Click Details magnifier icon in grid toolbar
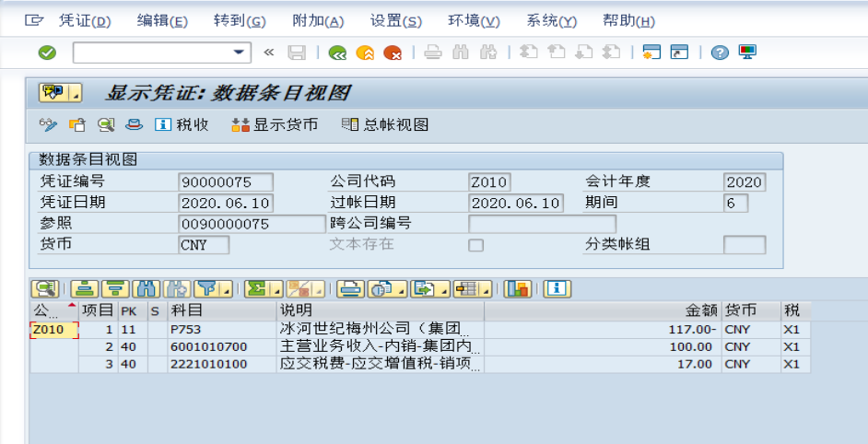The image size is (868, 444). [x=45, y=289]
